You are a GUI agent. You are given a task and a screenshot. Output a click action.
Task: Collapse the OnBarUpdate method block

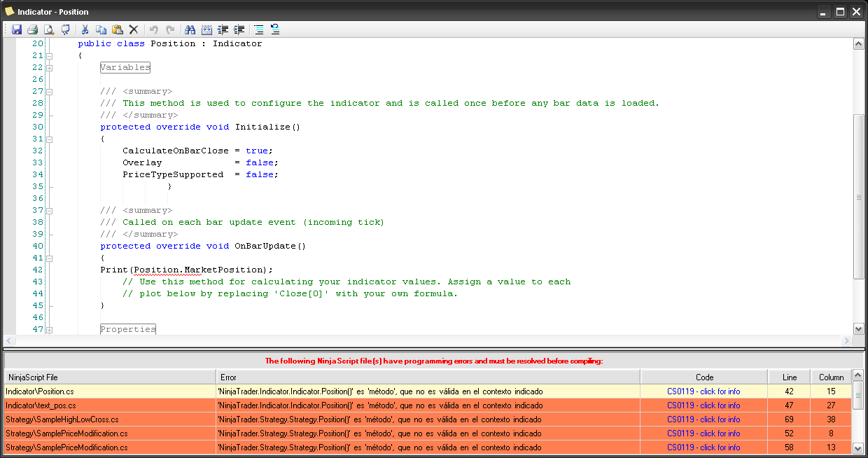pos(49,258)
